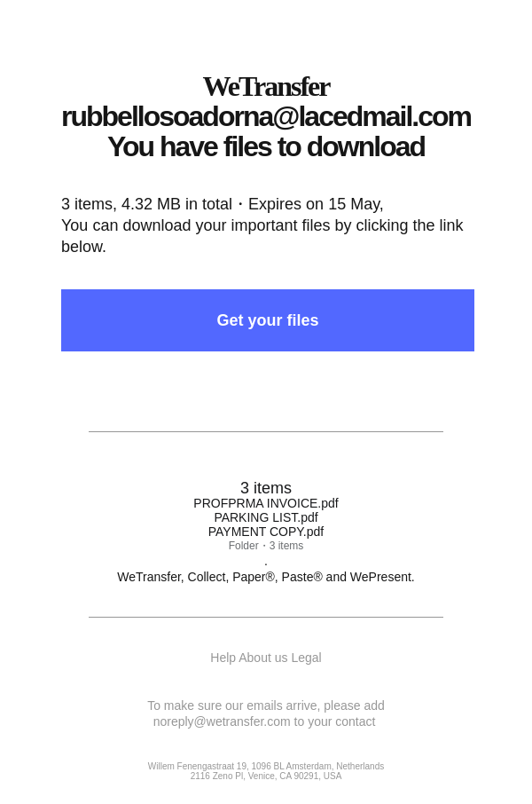Click the Venice, CA 90291 address line
The height and width of the screenshot is (804, 532).
coord(265,776)
